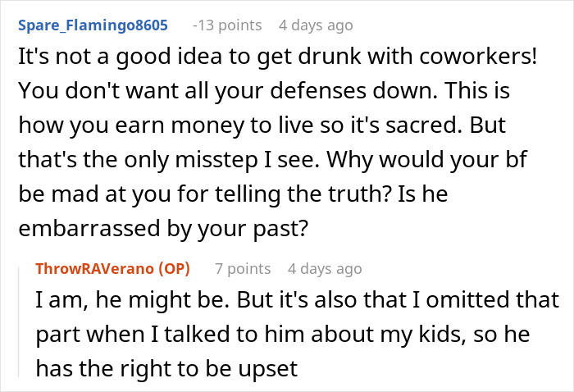Open timestamp of ThrowRAVerano's reply
This screenshot has height=392, width=574.
pos(325,269)
